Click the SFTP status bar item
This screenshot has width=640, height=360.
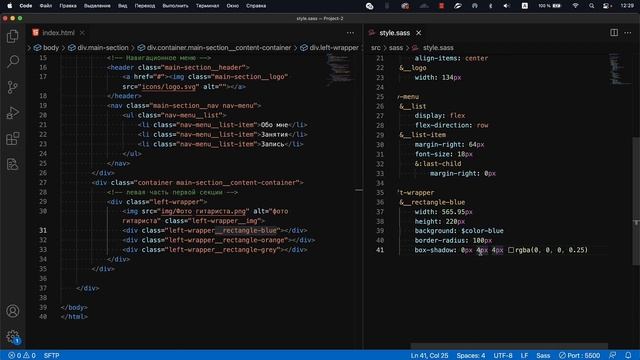tap(51, 356)
